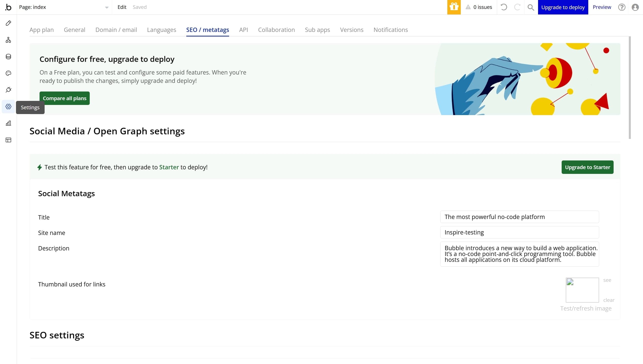Redo the last change
The width and height of the screenshot is (643, 364).
(x=517, y=7)
